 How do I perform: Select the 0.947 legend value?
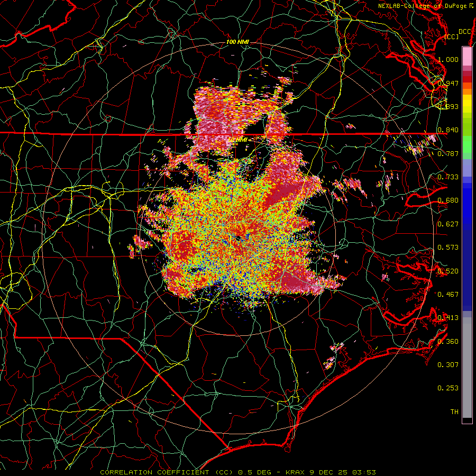click(448, 83)
